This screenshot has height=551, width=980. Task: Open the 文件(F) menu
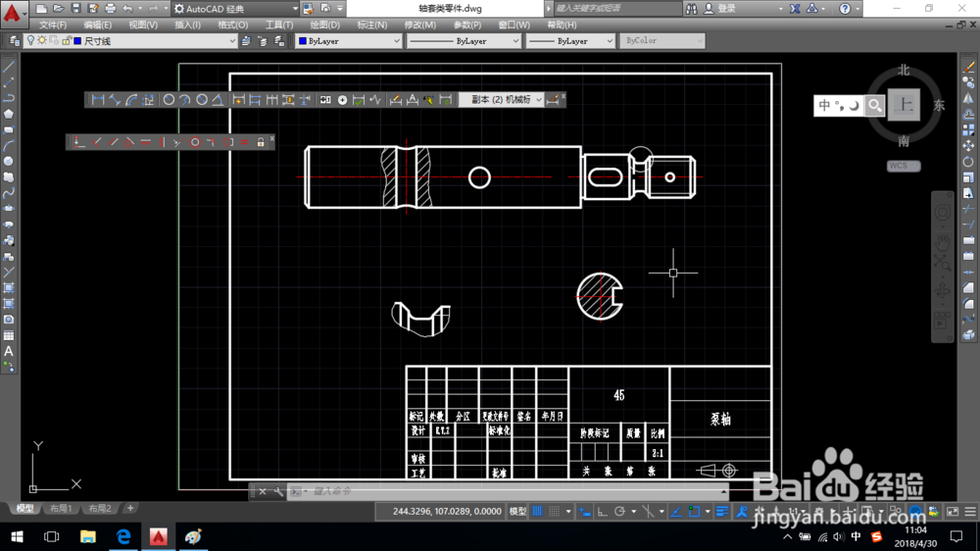[x=53, y=25]
